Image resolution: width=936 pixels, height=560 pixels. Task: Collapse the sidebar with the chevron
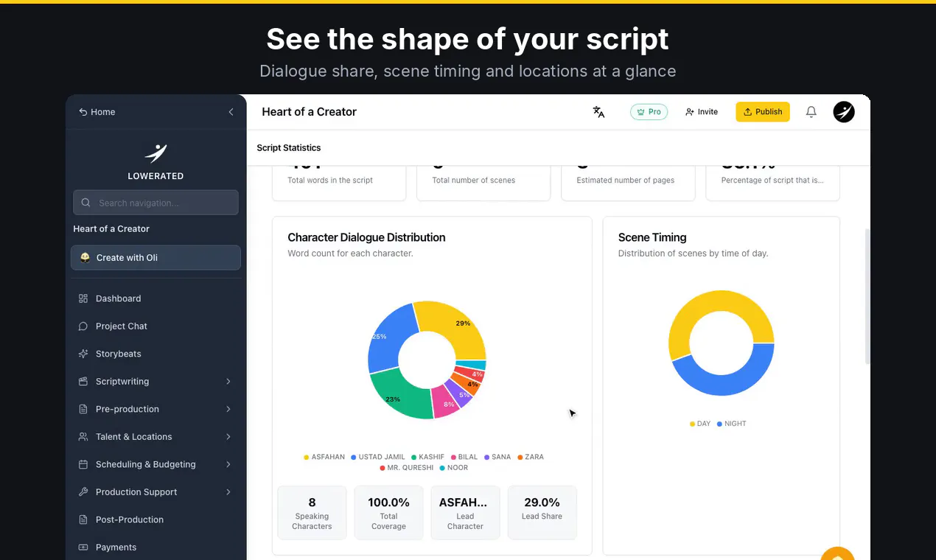[231, 112]
